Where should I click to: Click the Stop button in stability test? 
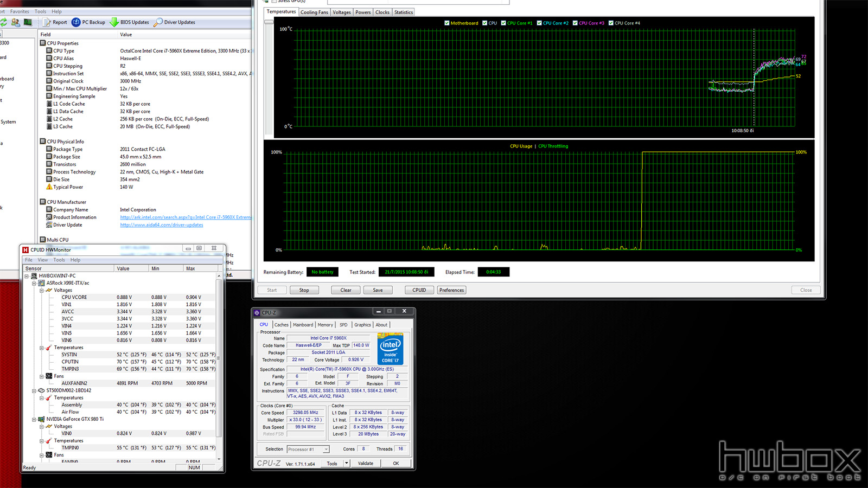coord(304,290)
